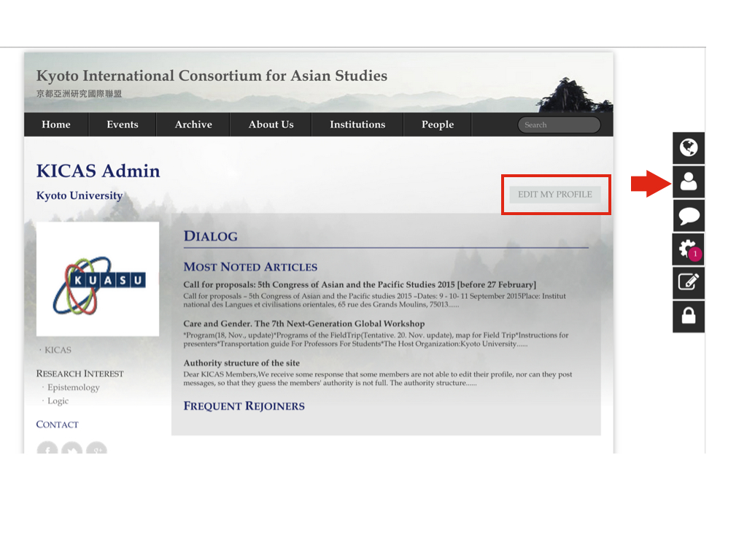Click the KICAS group link under the logo
Viewport: 747px width, 560px height.
(58, 350)
